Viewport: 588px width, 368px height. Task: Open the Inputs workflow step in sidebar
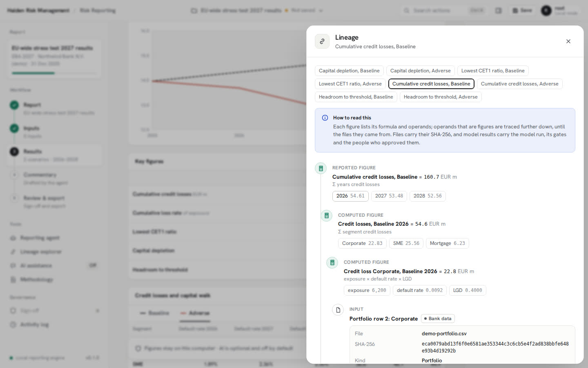(x=54, y=132)
